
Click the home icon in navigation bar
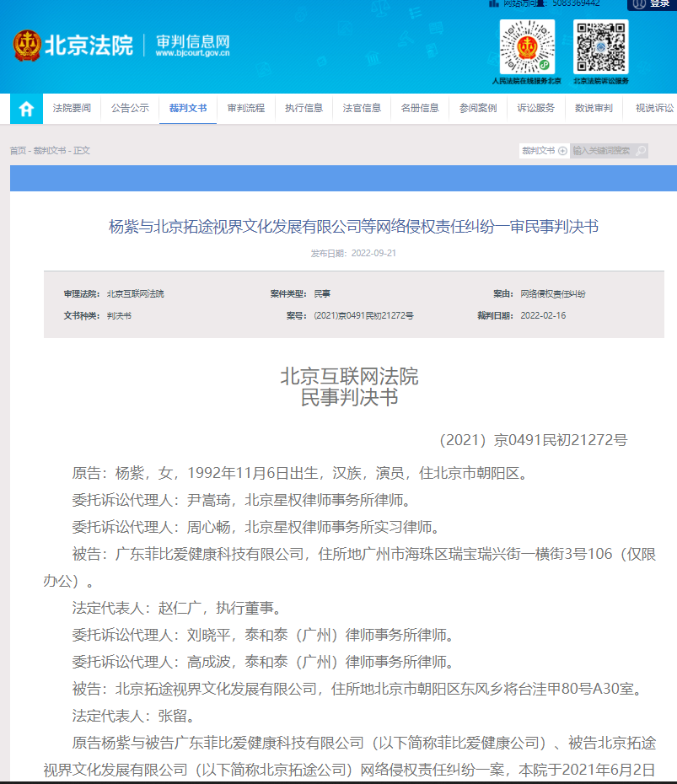point(27,109)
